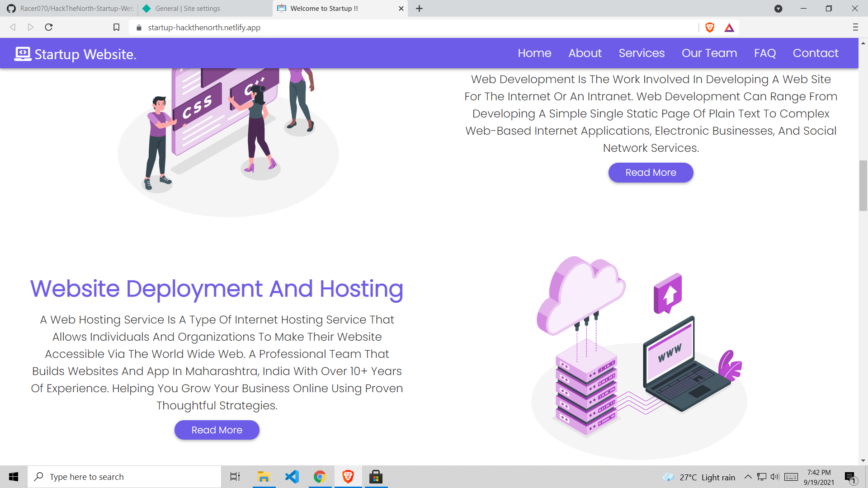Switch to General Site settings tab
The image size is (868, 488).
point(188,9)
